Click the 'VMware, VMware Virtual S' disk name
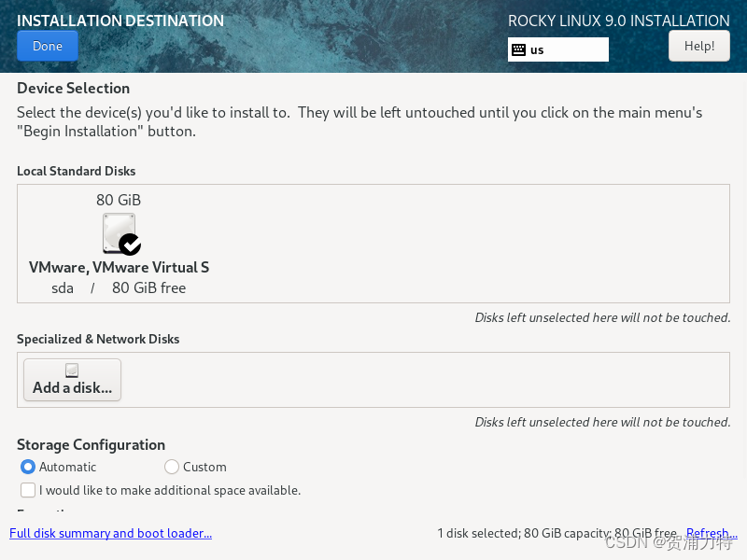 tap(119, 267)
